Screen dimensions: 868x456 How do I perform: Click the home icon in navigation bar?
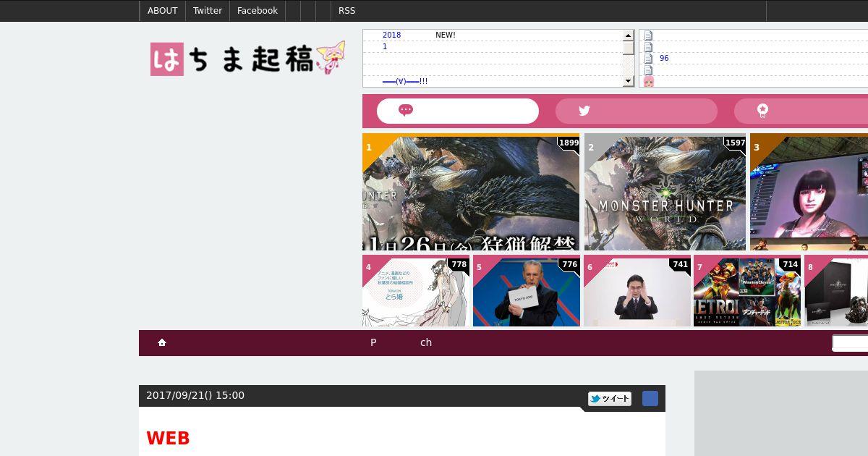point(162,342)
